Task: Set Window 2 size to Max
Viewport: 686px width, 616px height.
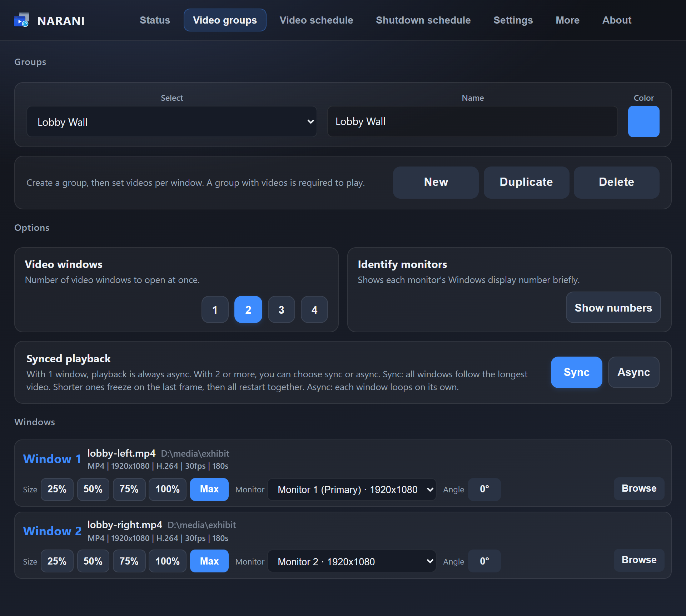Action: (209, 561)
